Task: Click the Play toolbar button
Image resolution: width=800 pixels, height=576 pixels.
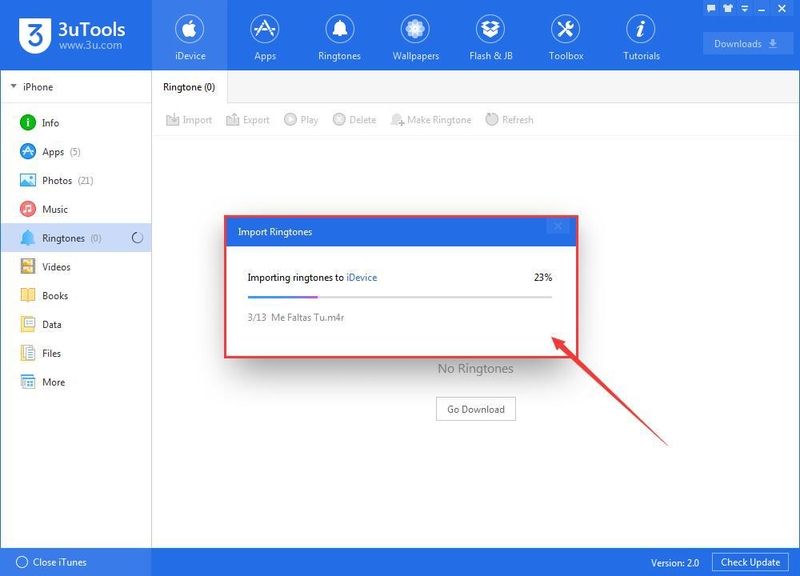Action: (x=301, y=119)
